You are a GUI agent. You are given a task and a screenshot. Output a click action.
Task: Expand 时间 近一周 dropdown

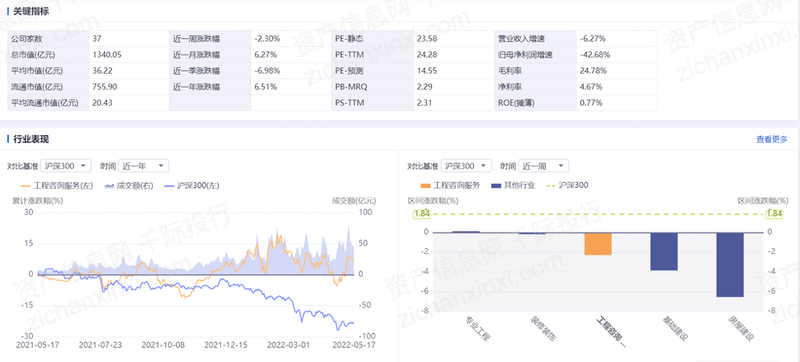coord(544,165)
